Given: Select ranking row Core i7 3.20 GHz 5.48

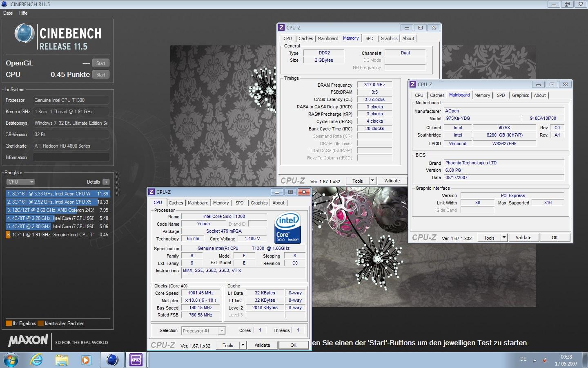Looking at the screenshot, I should point(58,218).
